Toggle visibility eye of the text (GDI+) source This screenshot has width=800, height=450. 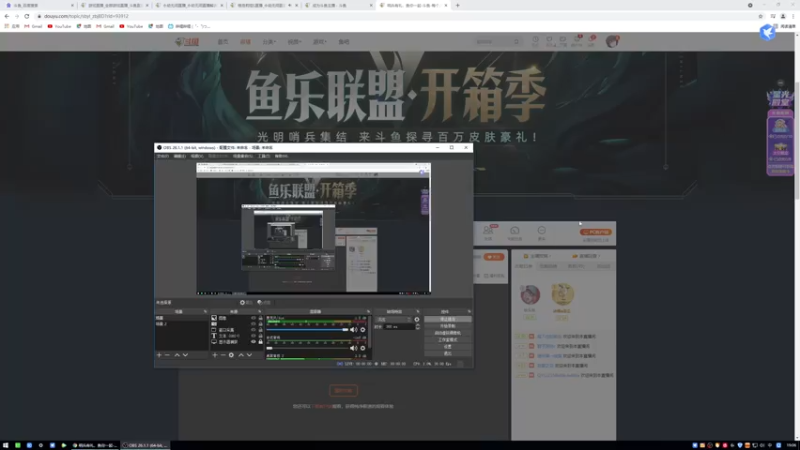coord(253,336)
